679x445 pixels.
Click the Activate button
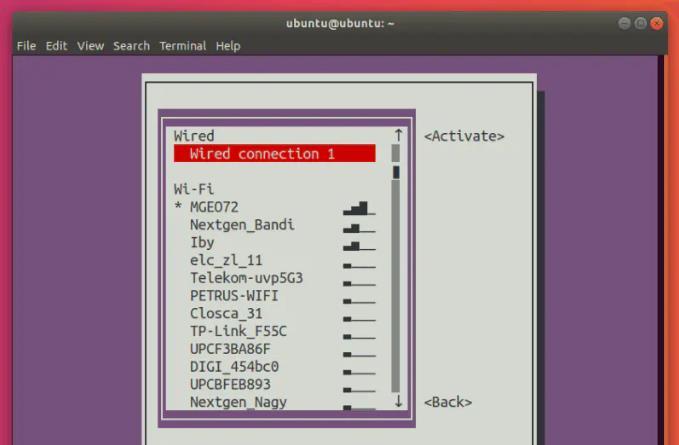tap(464, 136)
